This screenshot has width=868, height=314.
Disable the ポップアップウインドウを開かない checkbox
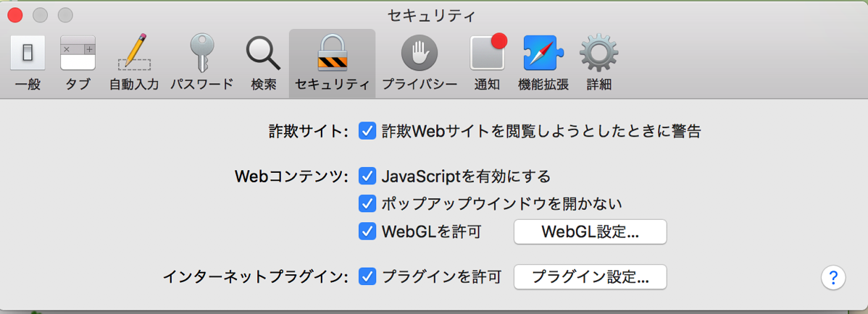click(367, 203)
